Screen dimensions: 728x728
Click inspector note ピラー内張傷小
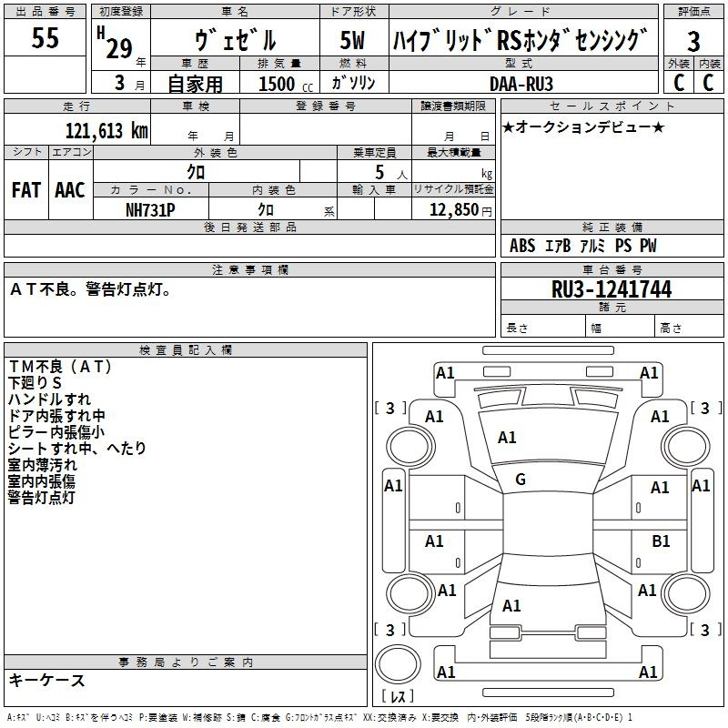pos(56,431)
